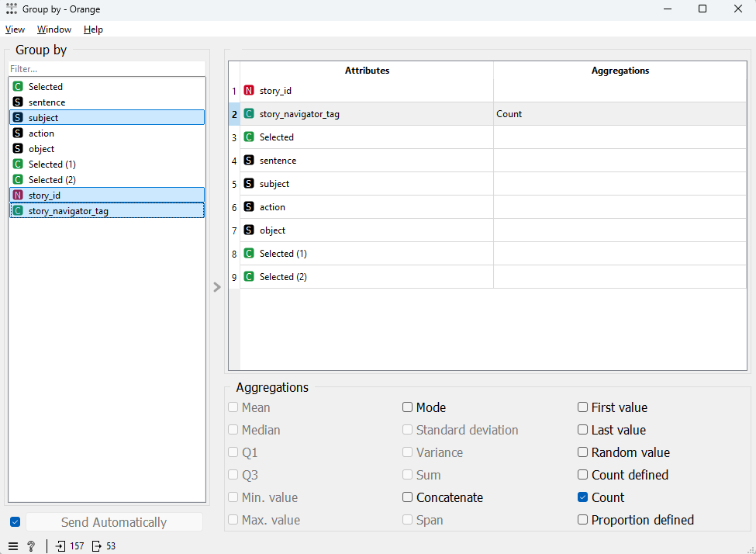Collapse the left panel with the arrow handle
Screen dimensions: 756x554
[217, 287]
